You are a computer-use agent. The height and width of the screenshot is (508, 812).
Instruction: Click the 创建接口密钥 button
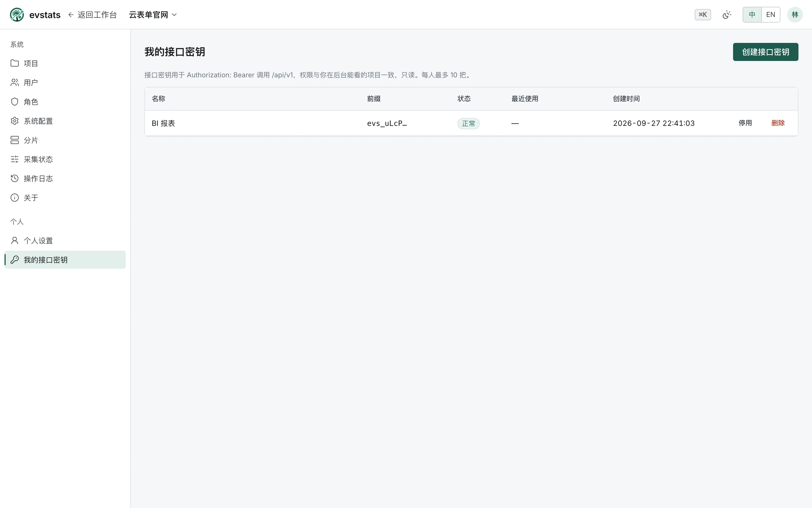click(x=765, y=52)
